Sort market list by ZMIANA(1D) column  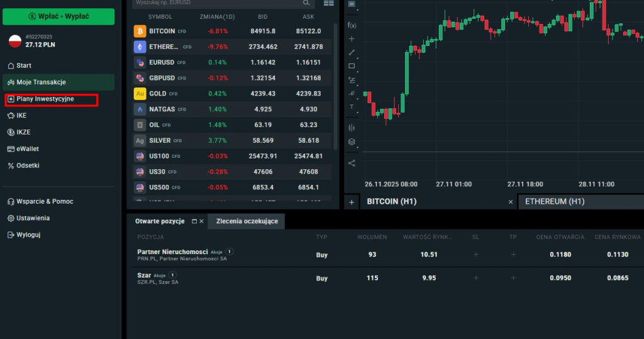click(x=214, y=16)
